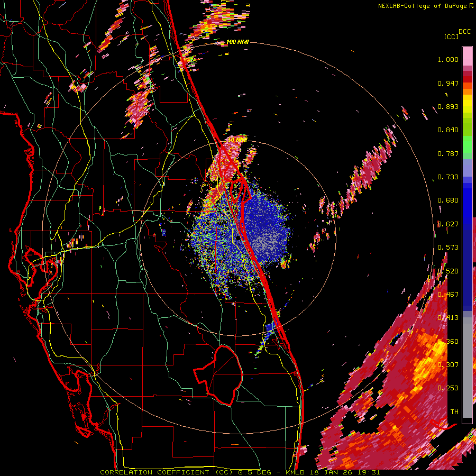Select the 0.360 scale value
The width and height of the screenshot is (476, 476).
448,342
